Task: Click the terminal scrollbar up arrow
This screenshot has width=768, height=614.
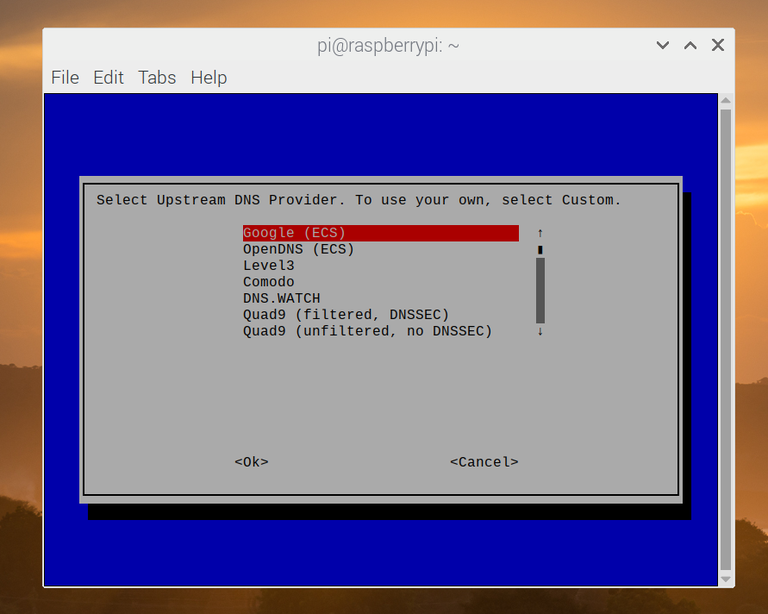Action: click(x=726, y=100)
